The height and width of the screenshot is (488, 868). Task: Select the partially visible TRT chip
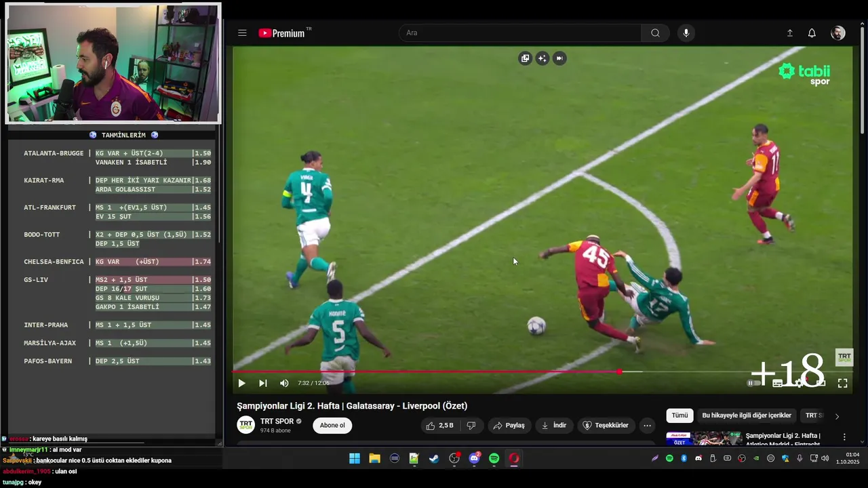point(813,415)
